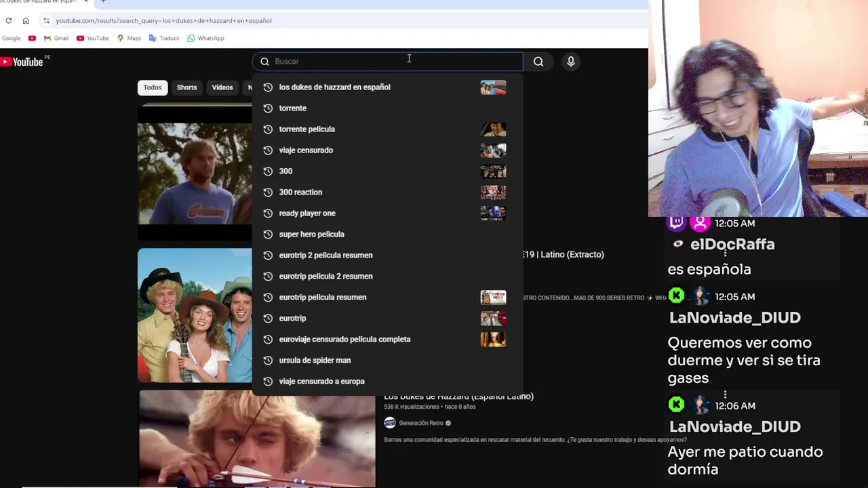This screenshot has width=868, height=488.
Task: Open video thumbnail with cowboy hat group
Action: pyautogui.click(x=195, y=315)
